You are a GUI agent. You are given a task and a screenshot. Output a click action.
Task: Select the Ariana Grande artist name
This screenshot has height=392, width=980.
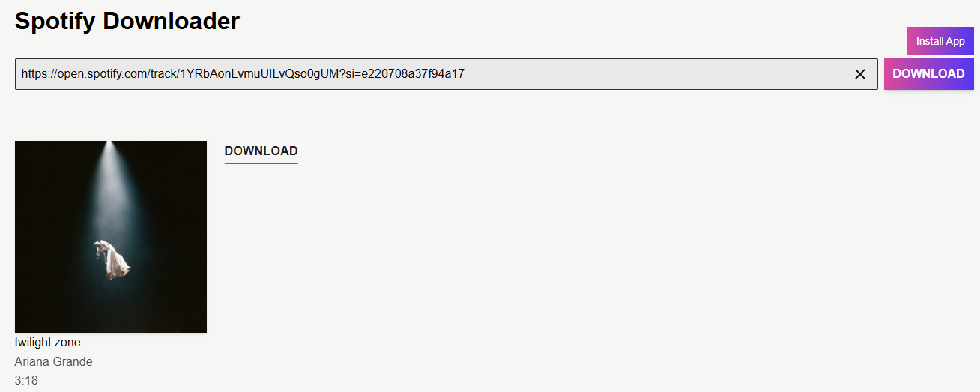pos(54,362)
